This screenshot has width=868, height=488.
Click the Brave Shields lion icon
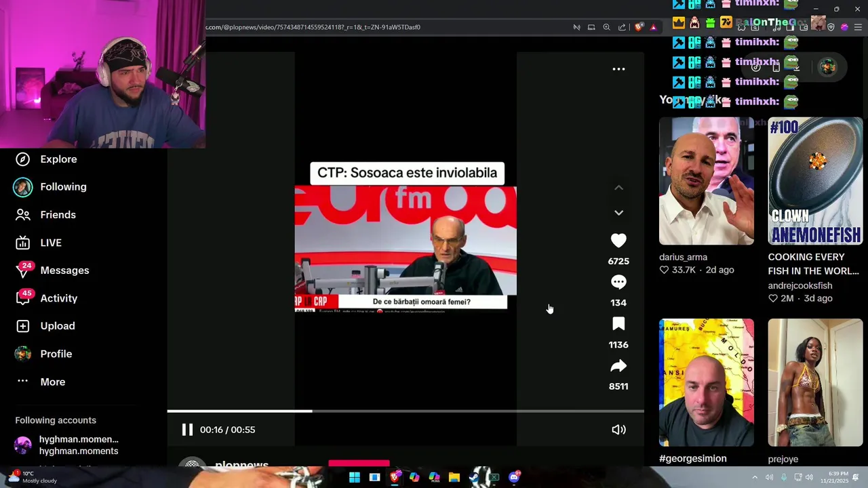(x=639, y=27)
